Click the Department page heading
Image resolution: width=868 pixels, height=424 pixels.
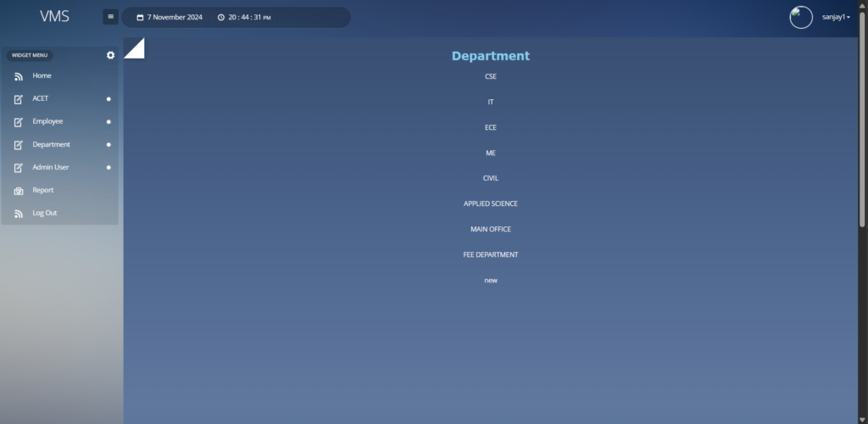click(x=491, y=56)
